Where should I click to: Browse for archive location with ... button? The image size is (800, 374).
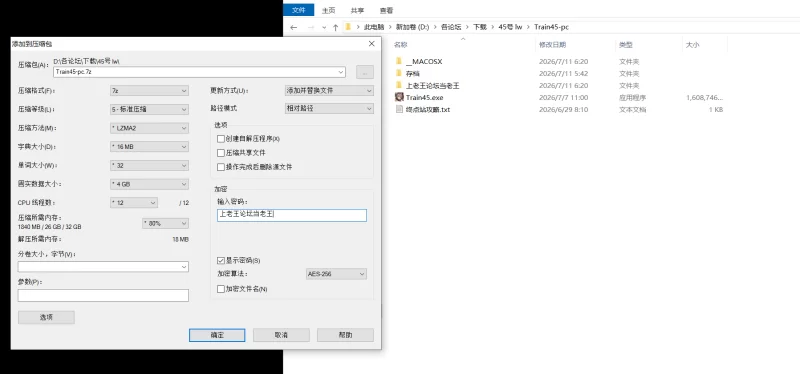pos(365,72)
